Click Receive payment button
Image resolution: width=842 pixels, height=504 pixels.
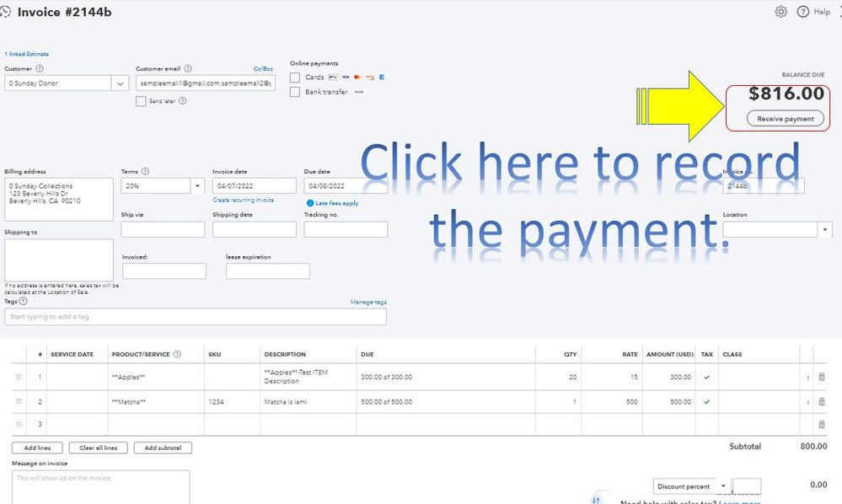pos(785,119)
